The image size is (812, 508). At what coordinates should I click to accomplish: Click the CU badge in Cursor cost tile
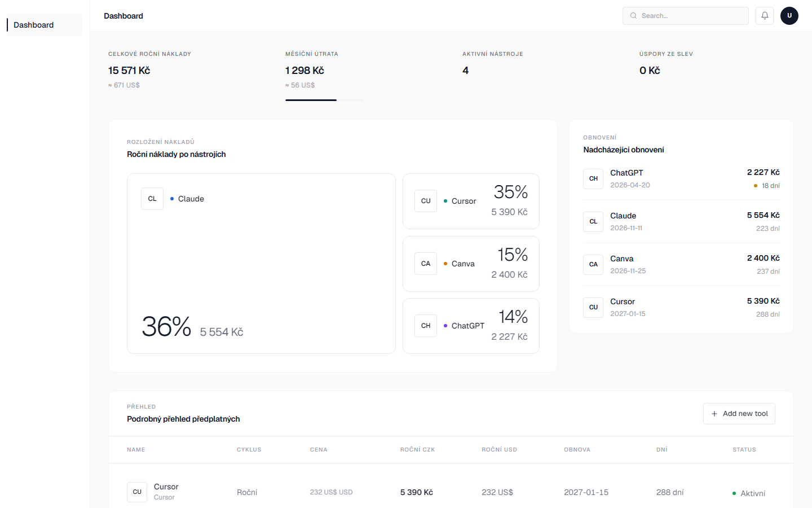coord(426,201)
